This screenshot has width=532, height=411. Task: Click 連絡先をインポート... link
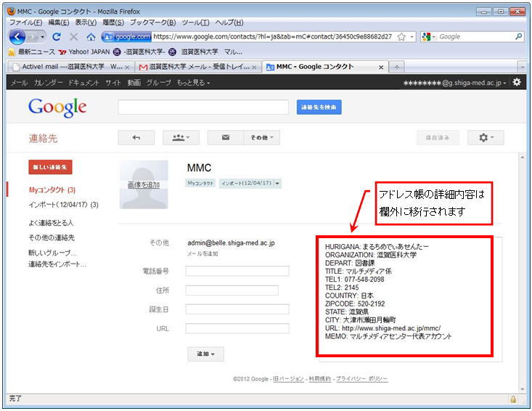pos(57,264)
